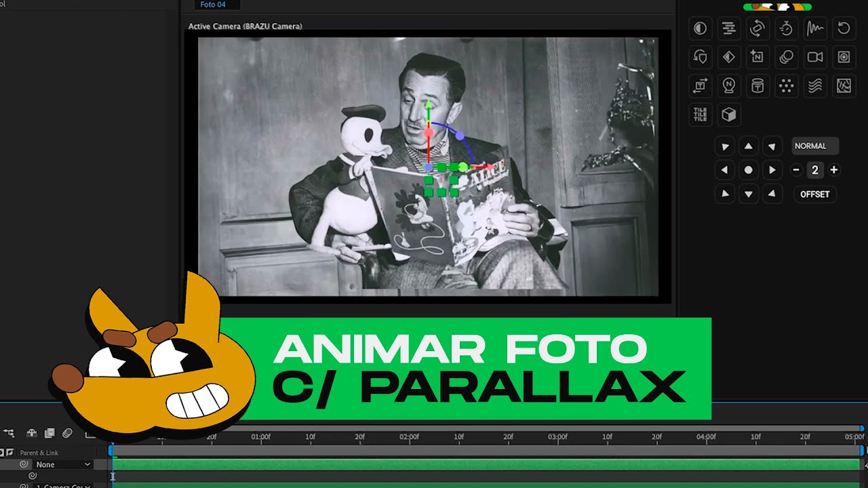Click the Parent & Link column header
868x488 pixels.
pos(39,453)
